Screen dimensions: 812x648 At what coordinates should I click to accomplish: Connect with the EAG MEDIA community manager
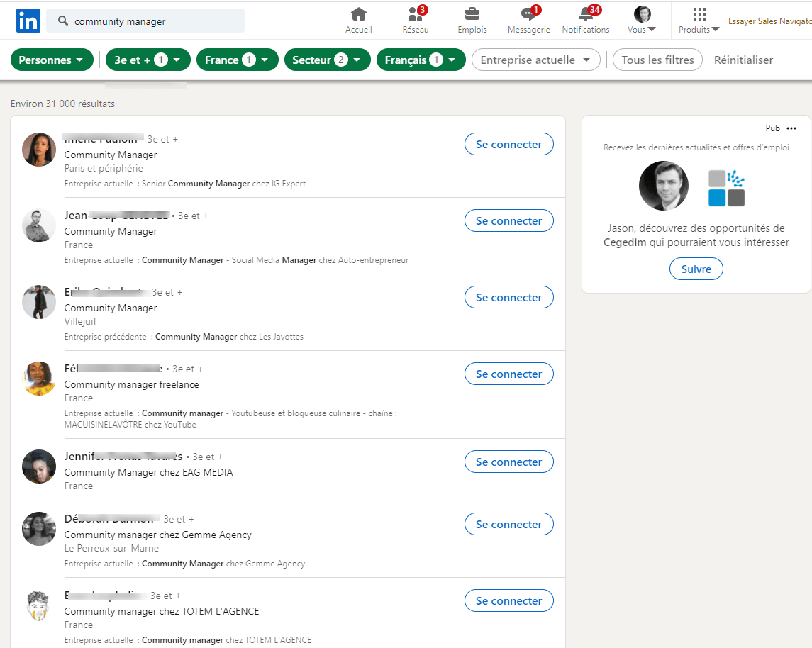[x=509, y=462]
